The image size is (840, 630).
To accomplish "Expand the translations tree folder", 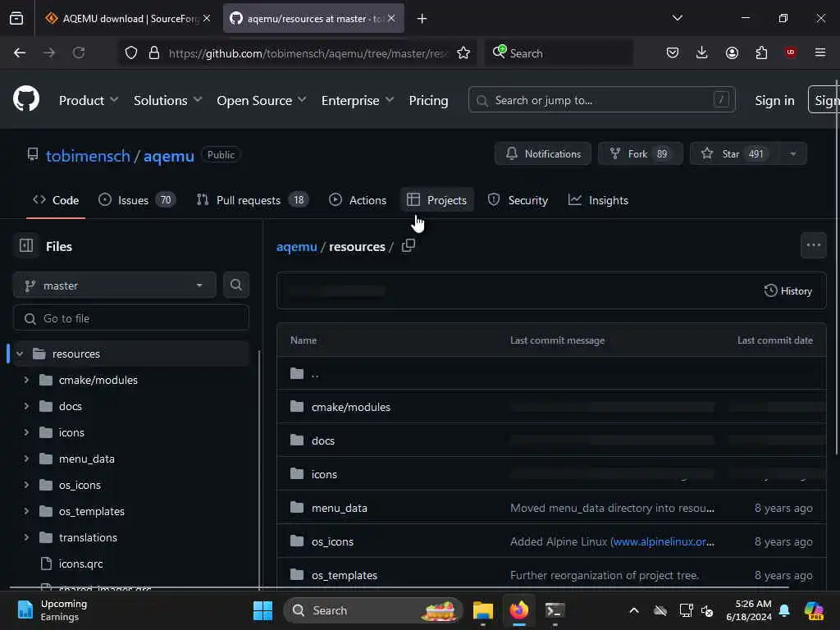I will pos(25,537).
